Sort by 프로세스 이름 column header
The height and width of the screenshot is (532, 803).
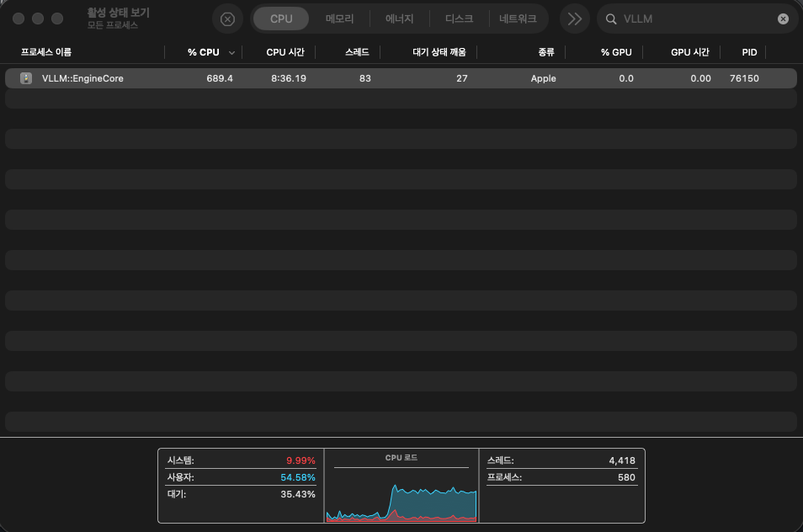click(x=46, y=52)
